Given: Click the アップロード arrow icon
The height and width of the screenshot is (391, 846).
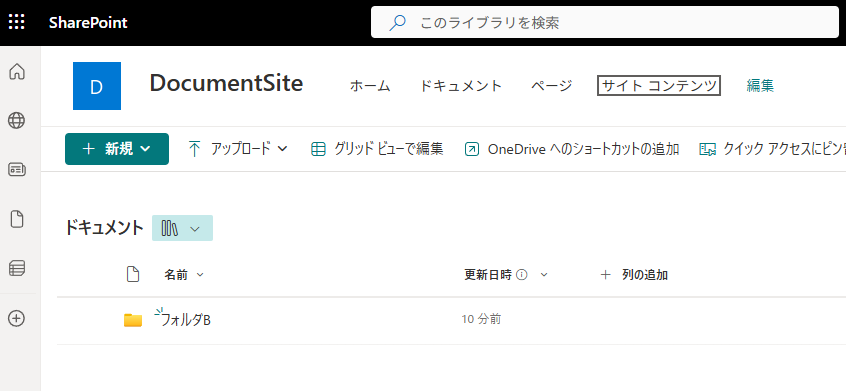Looking at the screenshot, I should pos(194,149).
